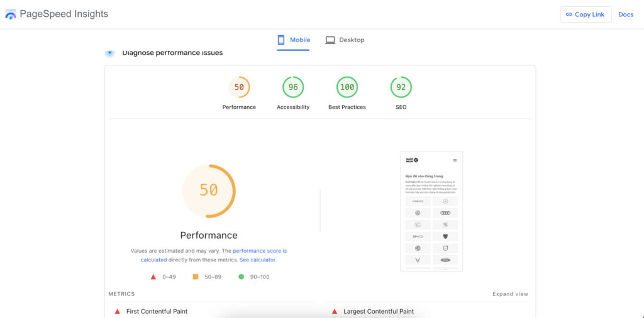Viewport: 644px width, 318px height.
Task: Switch to the Desktop tab
Action: [x=345, y=40]
